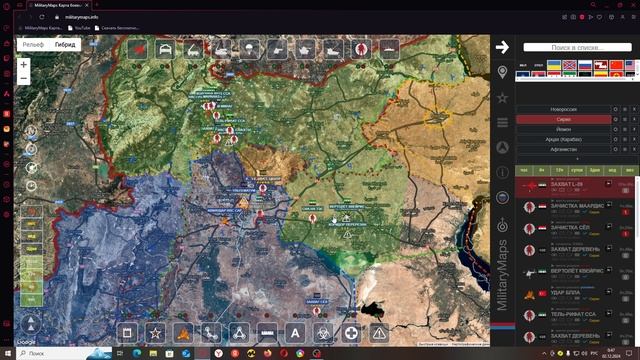Click the browser address bar militarymaps.info
This screenshot has width=640, height=360.
click(x=82, y=17)
